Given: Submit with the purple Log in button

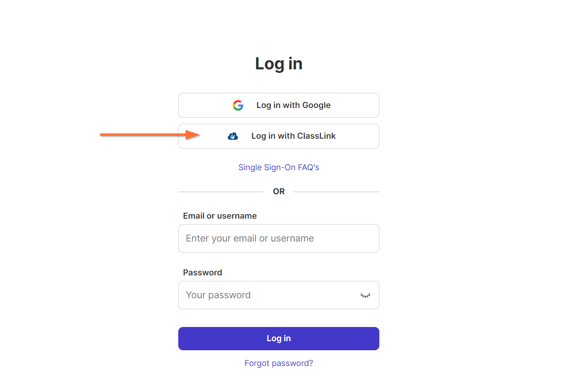Looking at the screenshot, I should pyautogui.click(x=279, y=338).
